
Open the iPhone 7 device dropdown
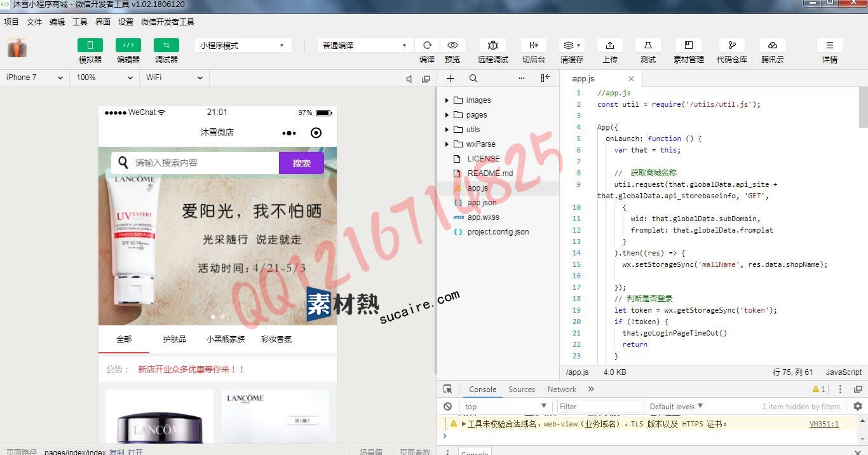pyautogui.click(x=35, y=78)
